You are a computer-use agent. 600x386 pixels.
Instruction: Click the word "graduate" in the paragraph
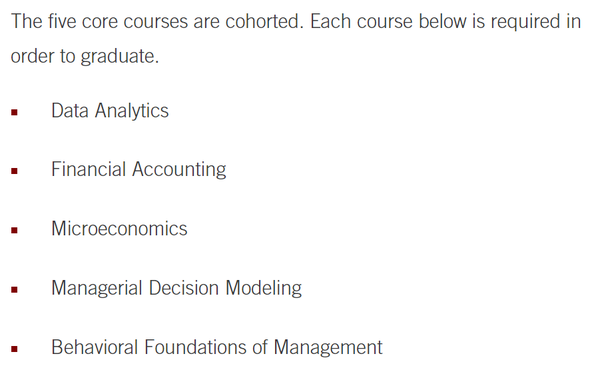tap(119, 57)
